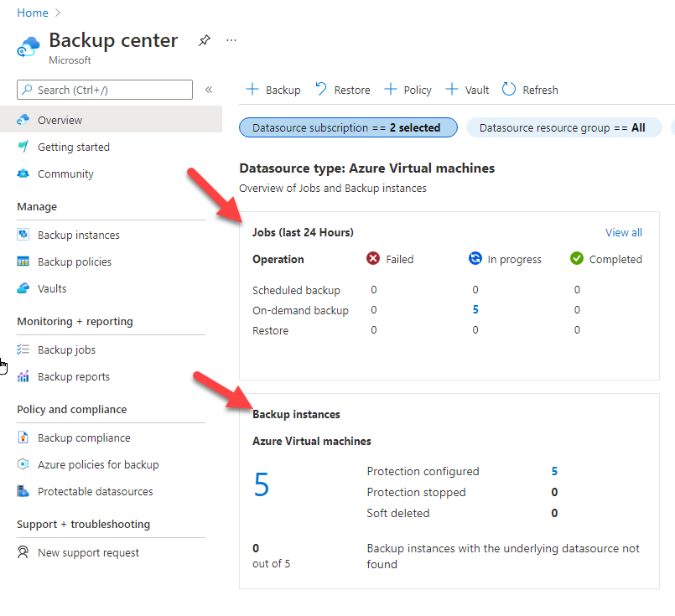Click the Completed green check icon
Screen dimensions: 675x616
click(x=576, y=258)
